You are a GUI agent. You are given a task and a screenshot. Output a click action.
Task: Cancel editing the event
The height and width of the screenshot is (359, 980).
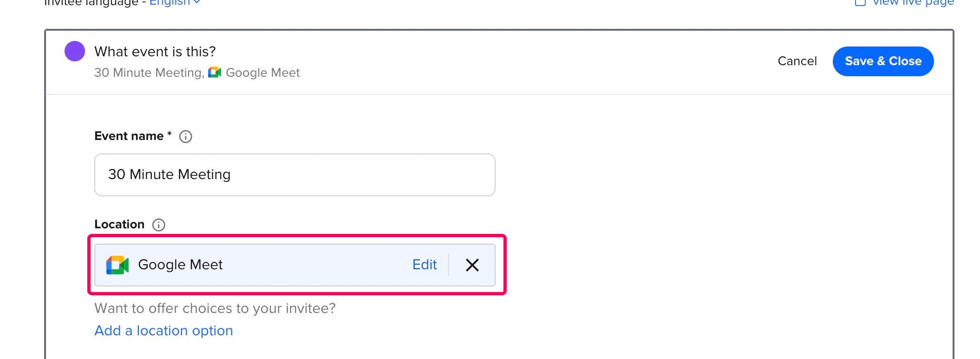[x=797, y=61]
